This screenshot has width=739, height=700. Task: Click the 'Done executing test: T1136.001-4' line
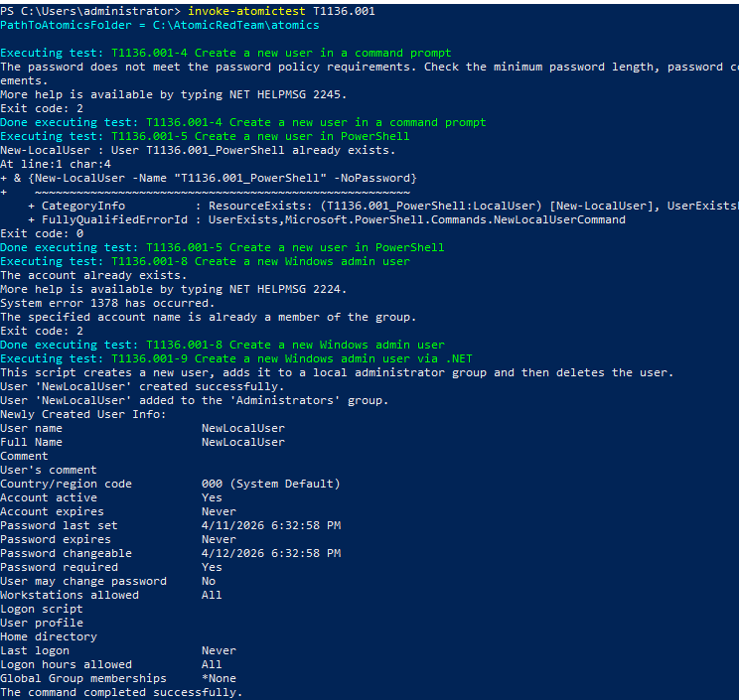[243, 122]
